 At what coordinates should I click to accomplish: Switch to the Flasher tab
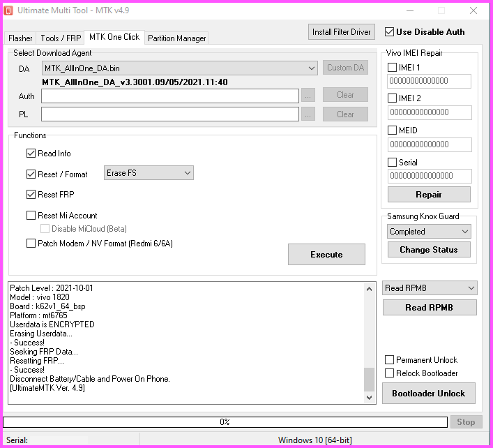[20, 38]
